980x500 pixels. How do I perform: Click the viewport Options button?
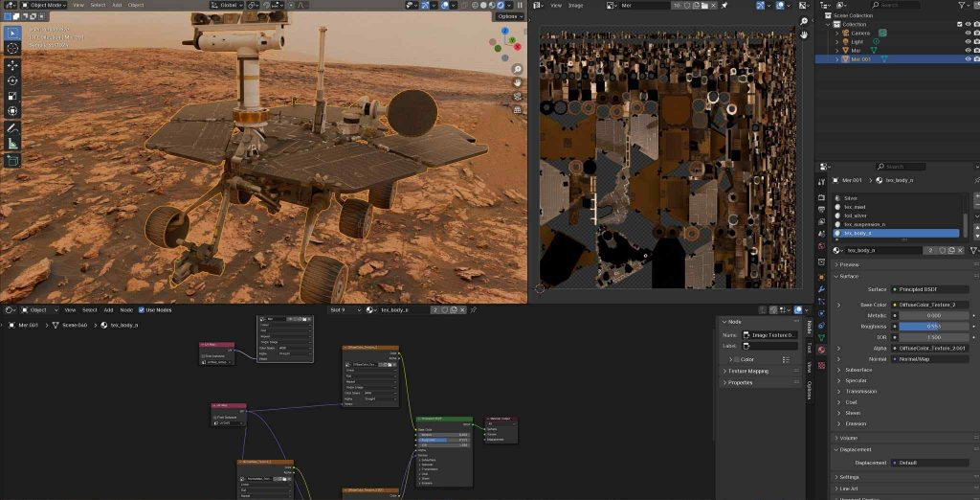click(x=509, y=16)
